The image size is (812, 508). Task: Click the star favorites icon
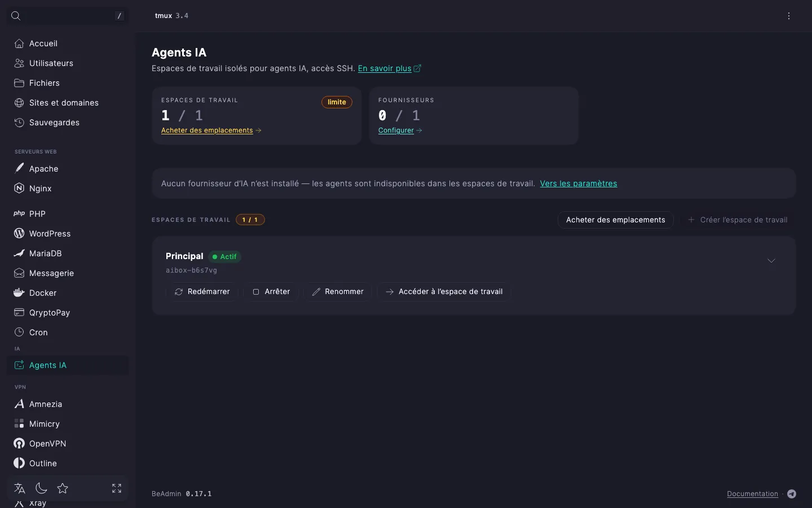63,488
